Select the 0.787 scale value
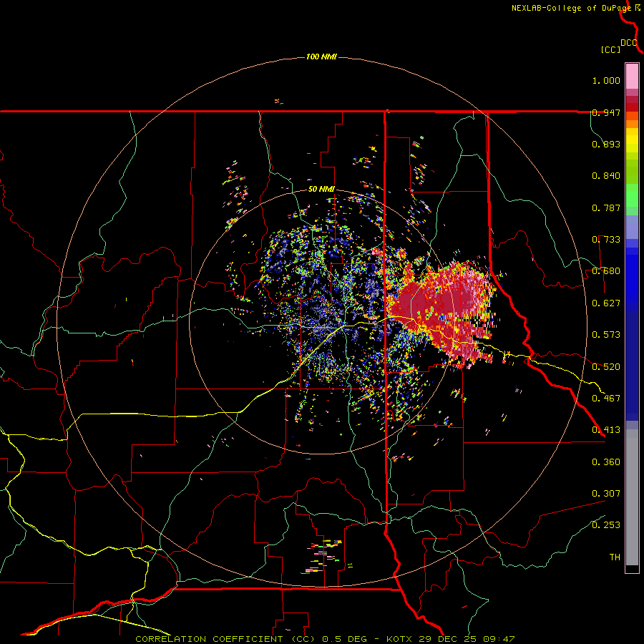Image resolution: width=644 pixels, height=644 pixels. point(606,208)
